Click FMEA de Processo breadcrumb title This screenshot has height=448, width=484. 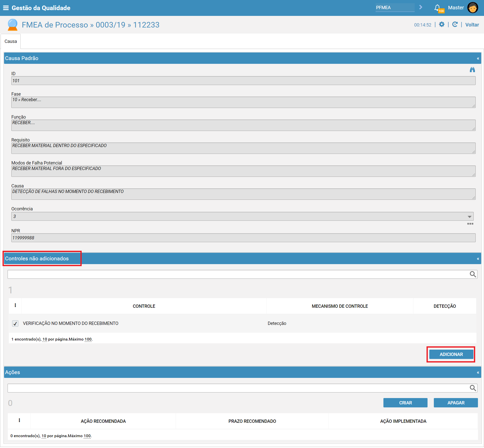click(x=55, y=25)
